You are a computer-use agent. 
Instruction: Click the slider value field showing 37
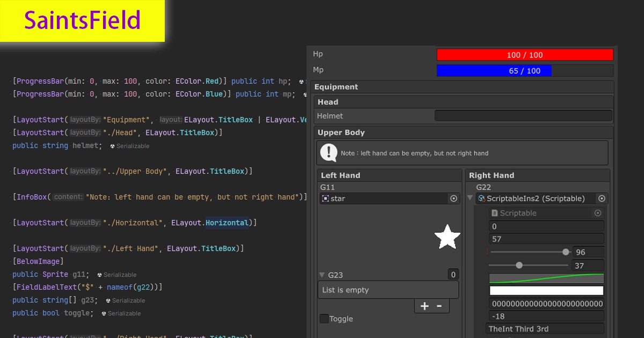coord(589,265)
